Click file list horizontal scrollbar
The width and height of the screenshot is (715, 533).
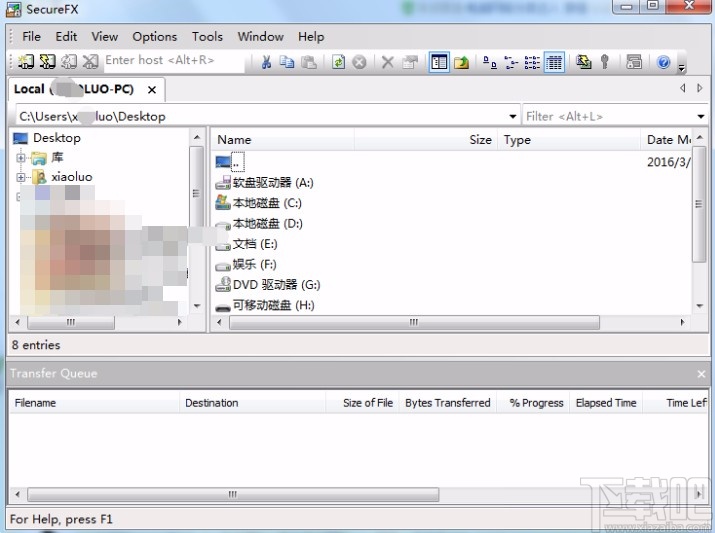pos(414,322)
